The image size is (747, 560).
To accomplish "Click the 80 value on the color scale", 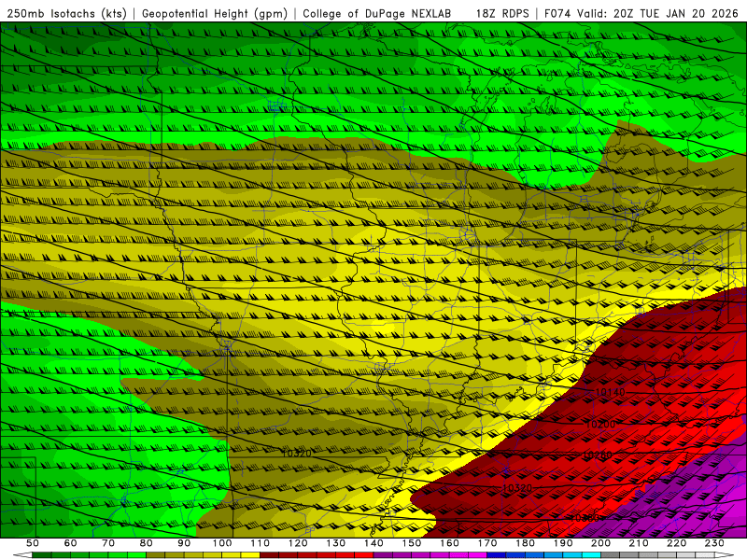I will coord(147,543).
